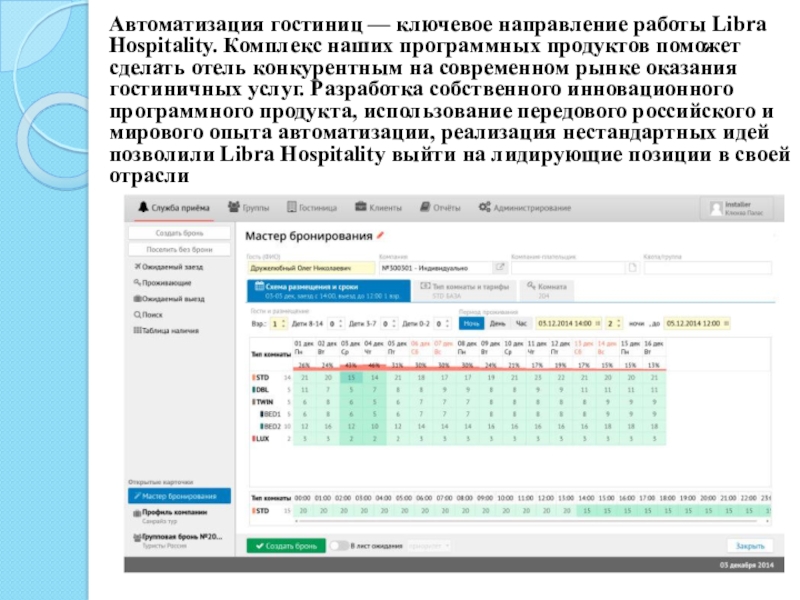Open the Администрирование menu
The height and width of the screenshot is (600, 800).
[525, 208]
